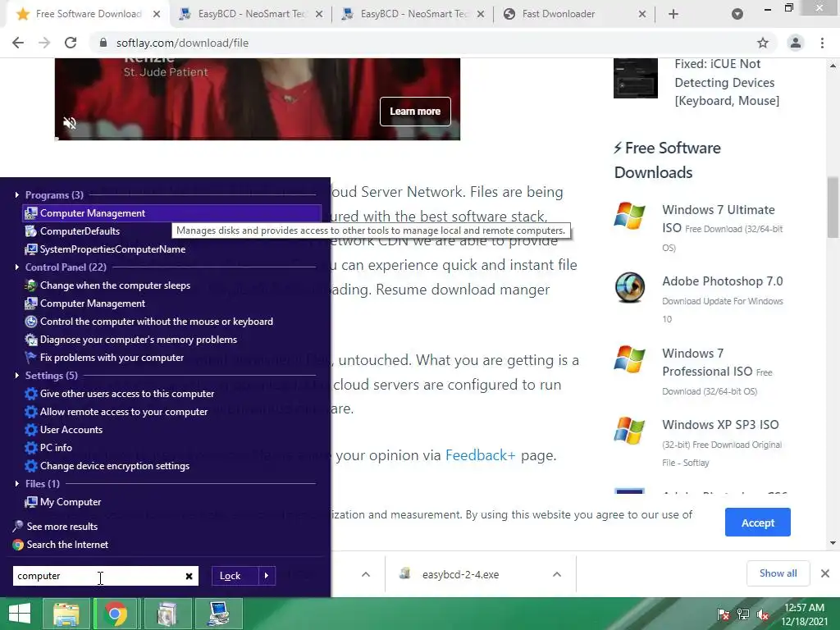
Task: Collapse the Control Panel (22) group
Action: click(17, 267)
